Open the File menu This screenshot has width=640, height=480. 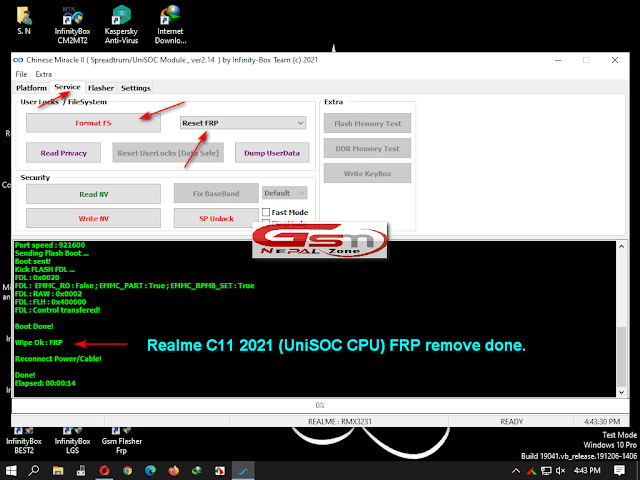[x=21, y=74]
